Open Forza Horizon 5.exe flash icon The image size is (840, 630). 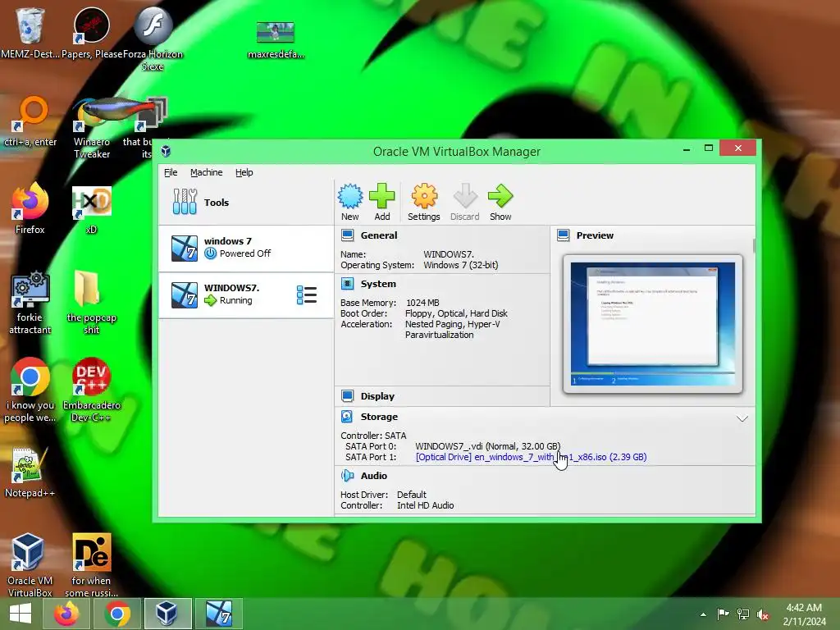coord(153,39)
